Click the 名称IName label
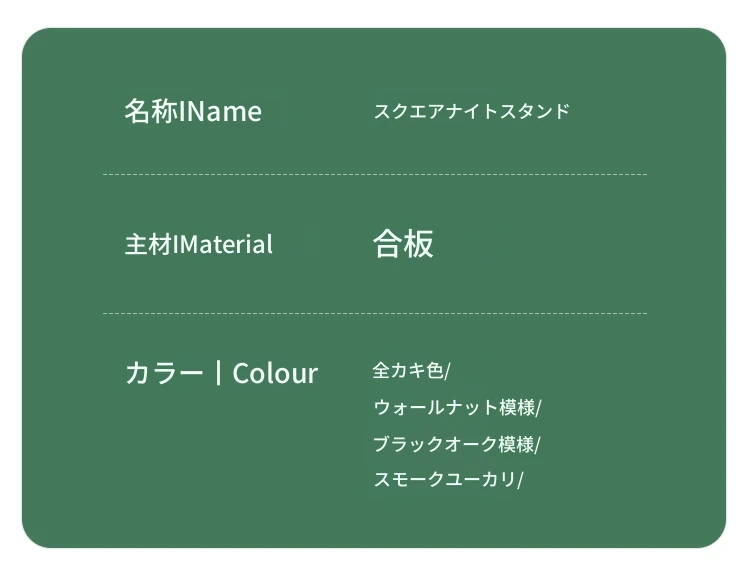 click(x=193, y=111)
